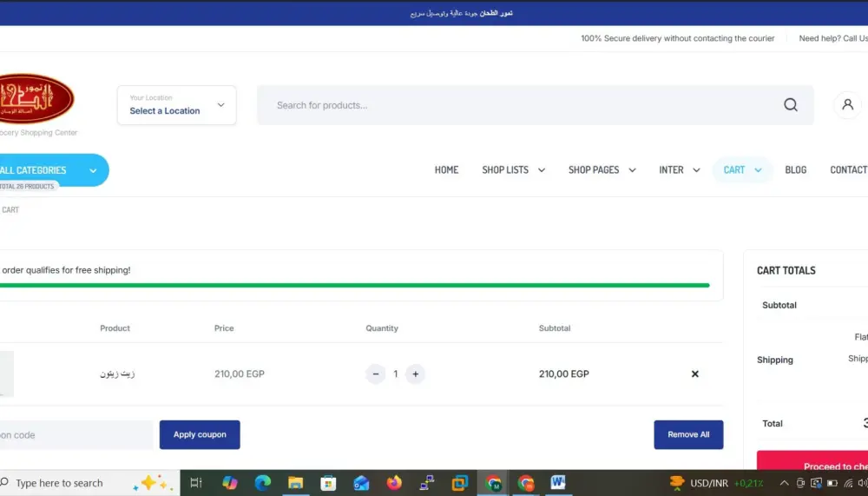Open the Cart menu item
The image size is (868, 496).
point(734,170)
